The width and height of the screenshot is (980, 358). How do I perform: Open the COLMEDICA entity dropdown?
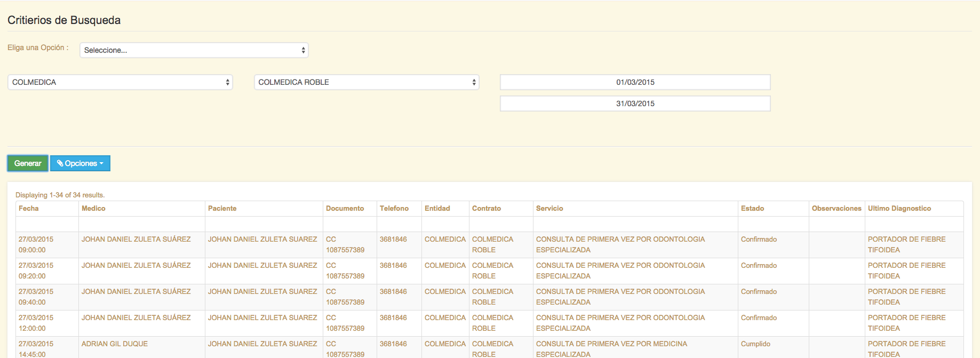pyautogui.click(x=120, y=82)
